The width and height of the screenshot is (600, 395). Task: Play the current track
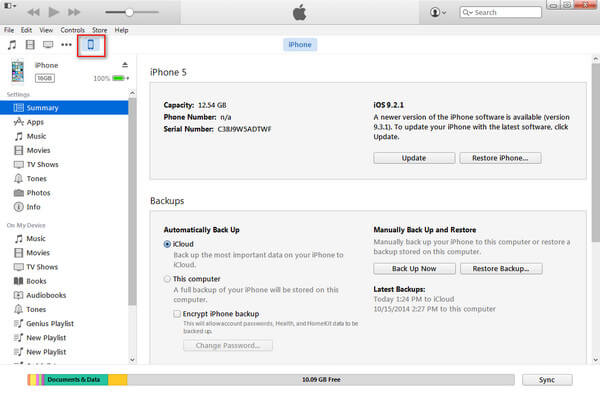point(54,12)
